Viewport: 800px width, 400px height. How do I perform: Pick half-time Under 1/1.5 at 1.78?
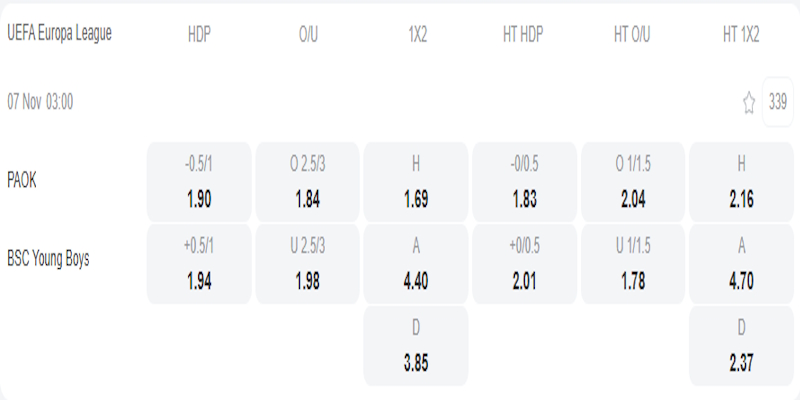pyautogui.click(x=632, y=264)
